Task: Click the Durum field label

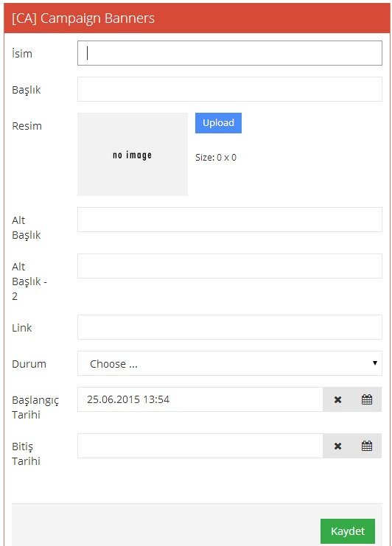Action: pyautogui.click(x=29, y=364)
